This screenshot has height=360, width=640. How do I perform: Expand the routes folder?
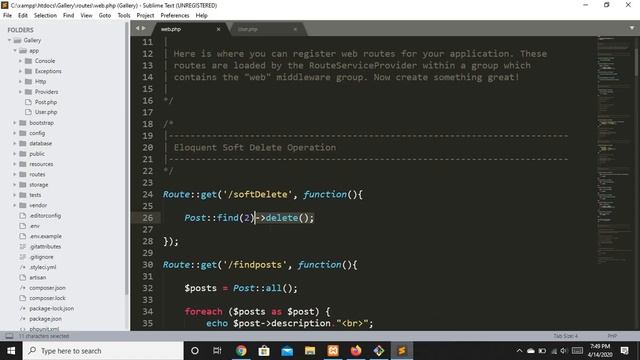15,174
